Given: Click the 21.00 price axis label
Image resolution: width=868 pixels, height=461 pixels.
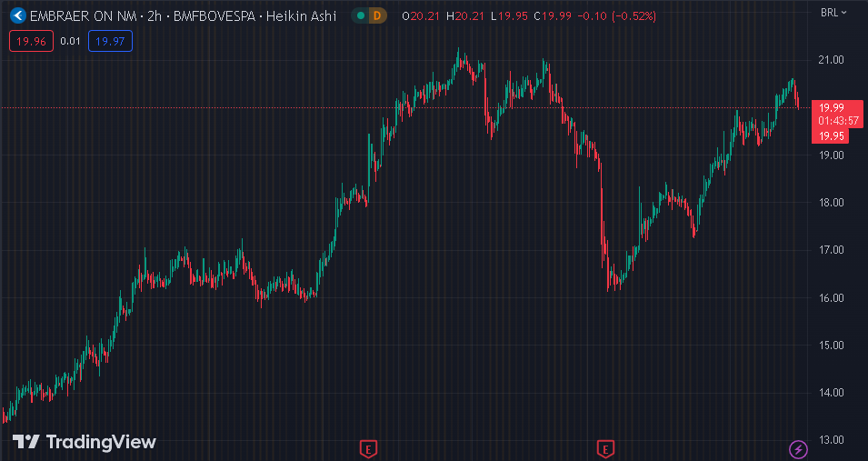Looking at the screenshot, I should 831,60.
